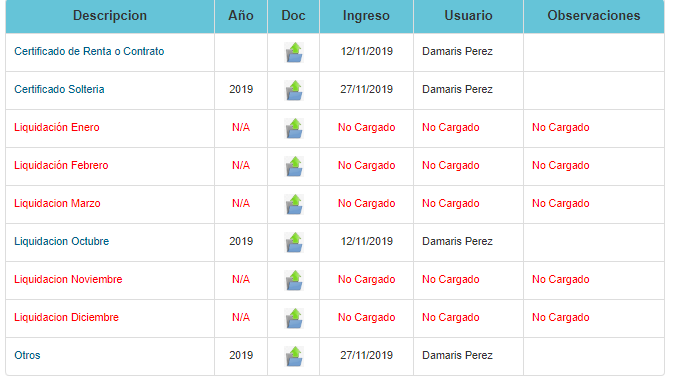673x383 pixels.
Task: Open the Certificado Solteria link
Action: 59,89
